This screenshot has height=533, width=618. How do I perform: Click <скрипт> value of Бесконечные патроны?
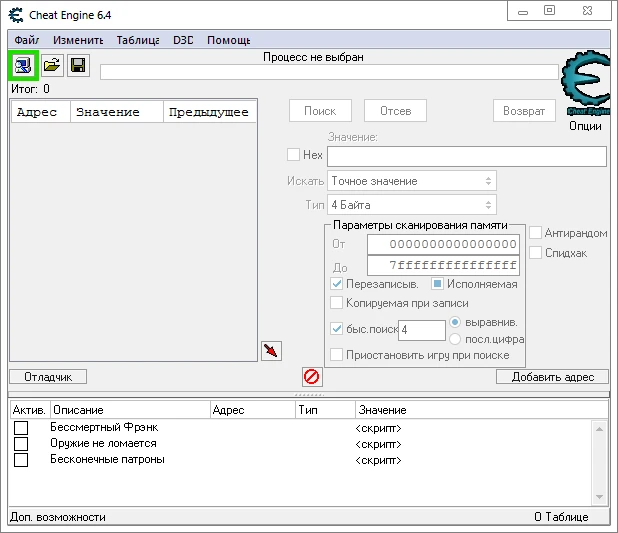click(378, 460)
